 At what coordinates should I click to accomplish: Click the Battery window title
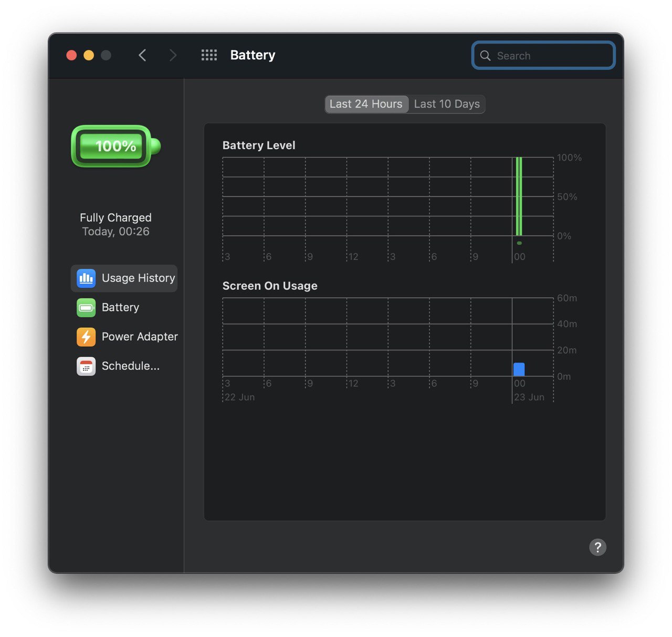pos(253,55)
